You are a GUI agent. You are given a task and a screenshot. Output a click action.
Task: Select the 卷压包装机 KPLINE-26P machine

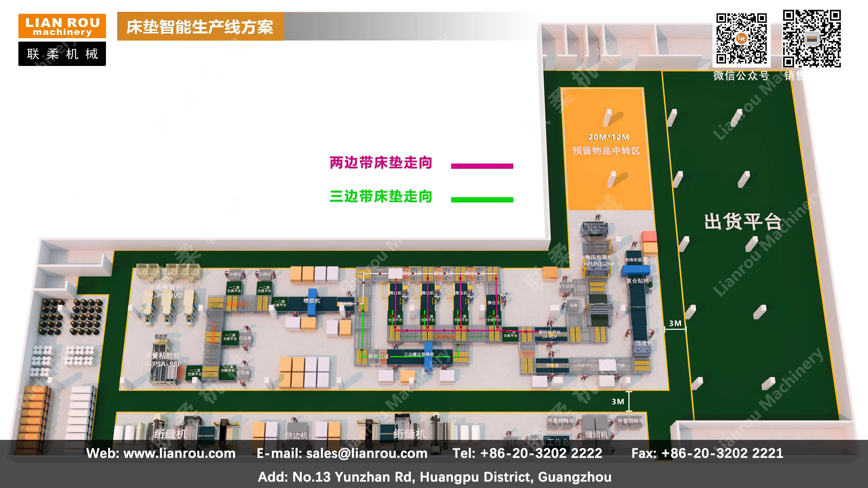pos(599,260)
